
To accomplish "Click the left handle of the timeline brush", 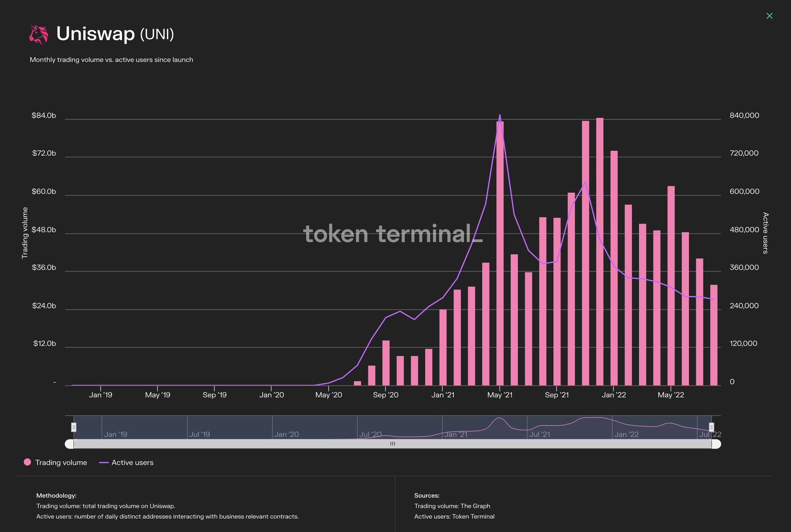I will pyautogui.click(x=73, y=427).
